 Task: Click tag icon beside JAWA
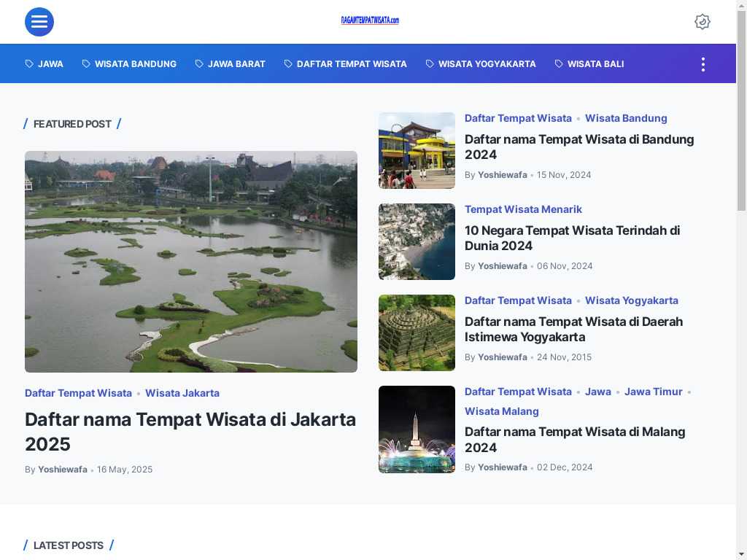coord(30,64)
